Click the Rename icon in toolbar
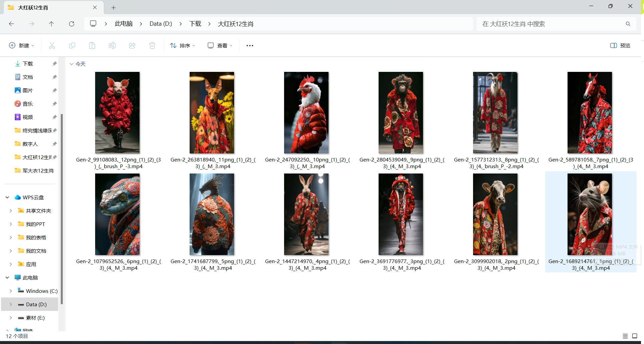The width and height of the screenshot is (644, 344). click(112, 45)
